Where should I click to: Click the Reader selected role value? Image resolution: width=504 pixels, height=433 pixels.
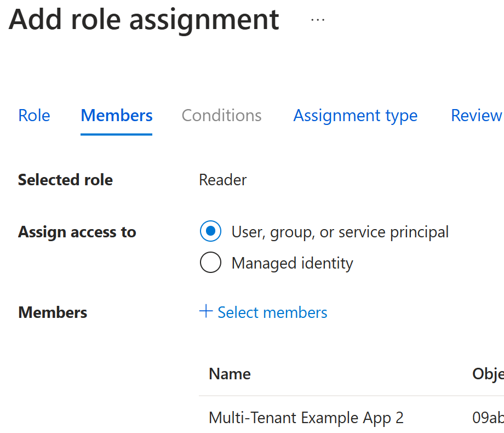pyautogui.click(x=223, y=180)
